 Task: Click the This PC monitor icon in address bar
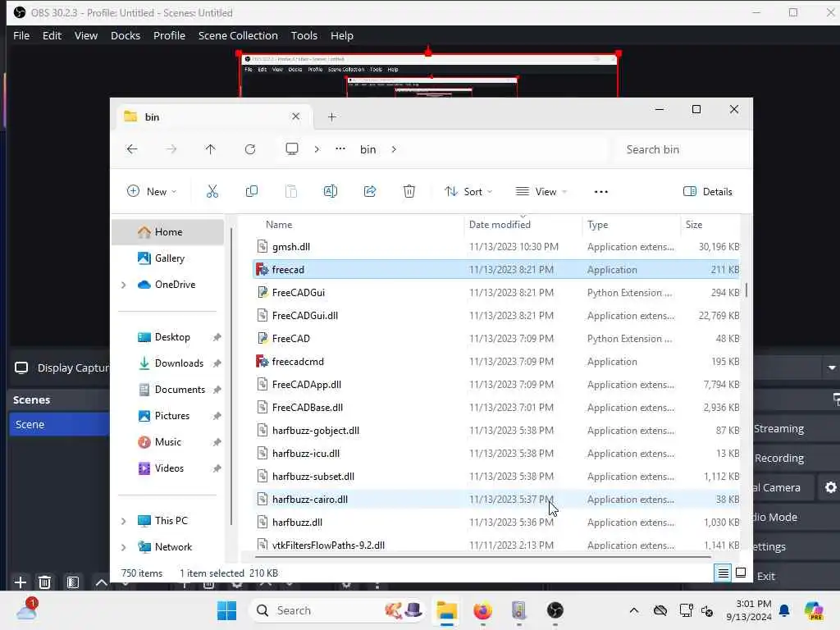[291, 149]
